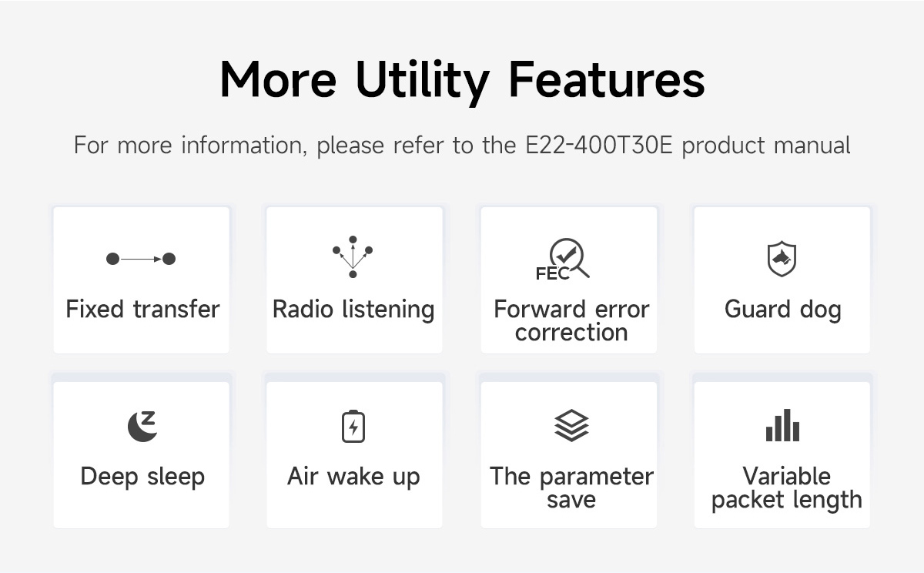Select the Air wake up battery icon

pos(353,426)
